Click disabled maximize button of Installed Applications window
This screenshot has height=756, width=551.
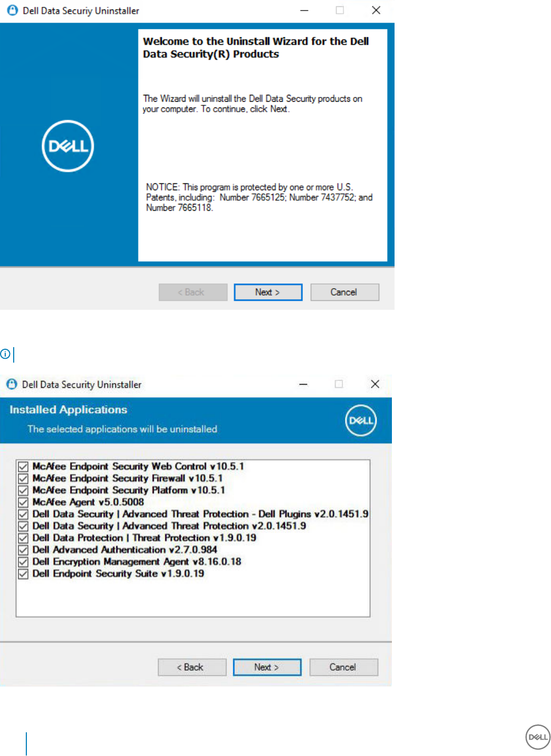[x=339, y=384]
